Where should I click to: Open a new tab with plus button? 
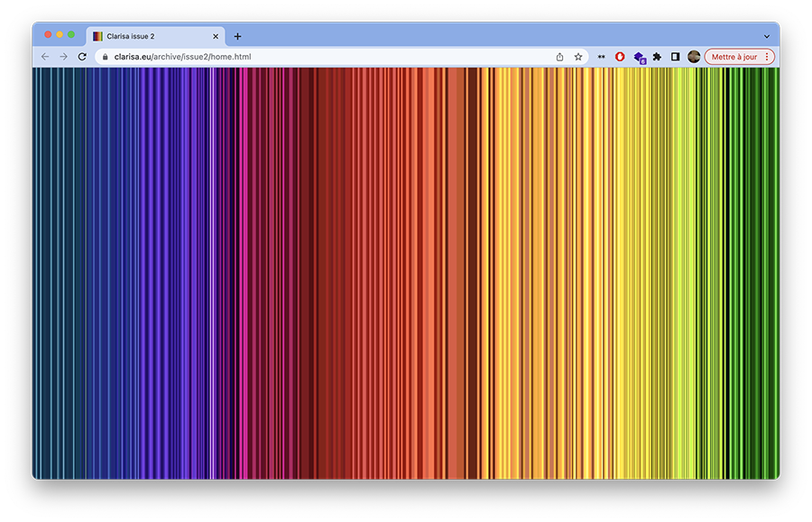pyautogui.click(x=237, y=36)
